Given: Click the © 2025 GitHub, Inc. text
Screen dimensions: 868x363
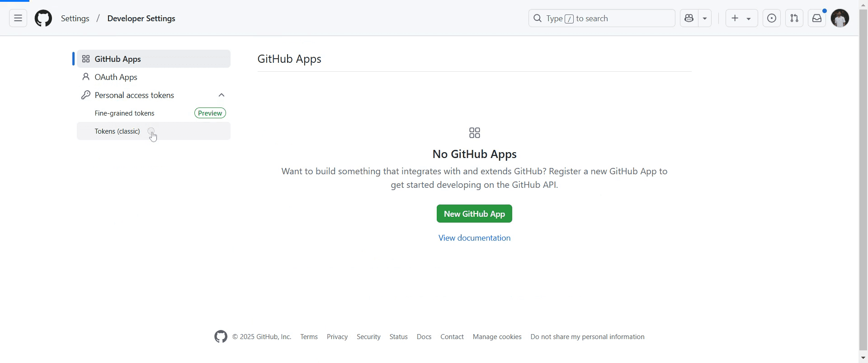Looking at the screenshot, I should (x=262, y=337).
